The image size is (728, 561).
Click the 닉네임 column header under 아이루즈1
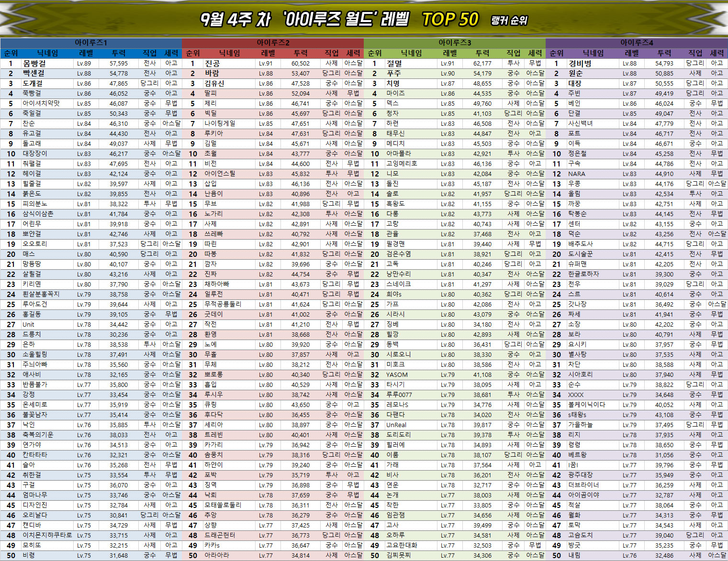[x=48, y=53]
